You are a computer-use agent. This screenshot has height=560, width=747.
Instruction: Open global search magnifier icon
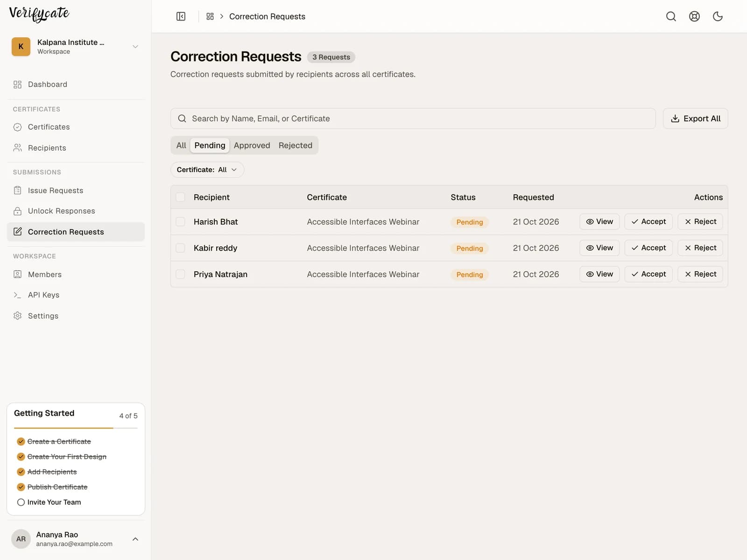coord(671,16)
